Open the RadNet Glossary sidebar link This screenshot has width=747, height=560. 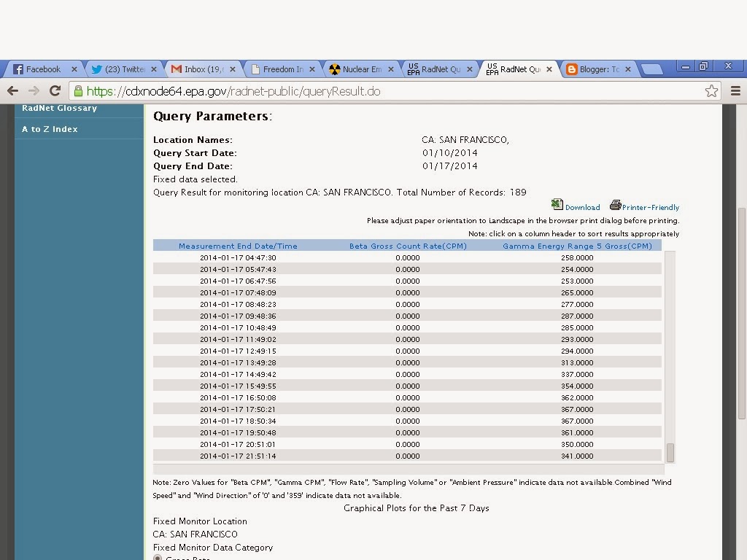[60, 108]
